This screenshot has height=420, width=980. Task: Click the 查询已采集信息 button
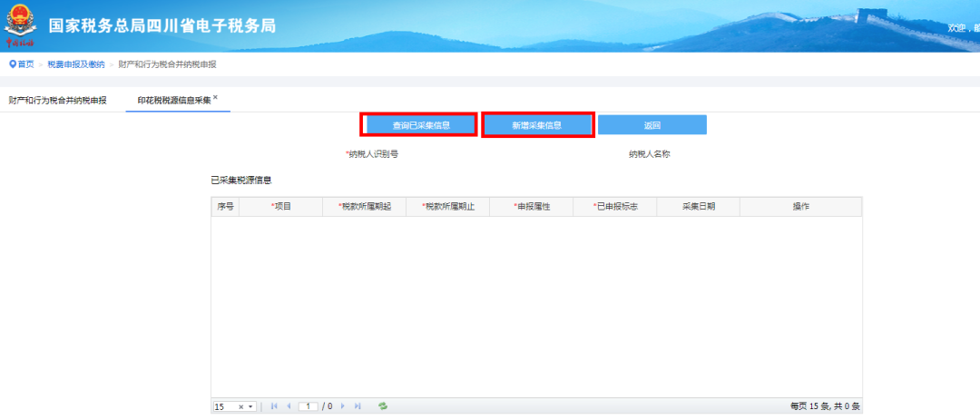click(421, 125)
